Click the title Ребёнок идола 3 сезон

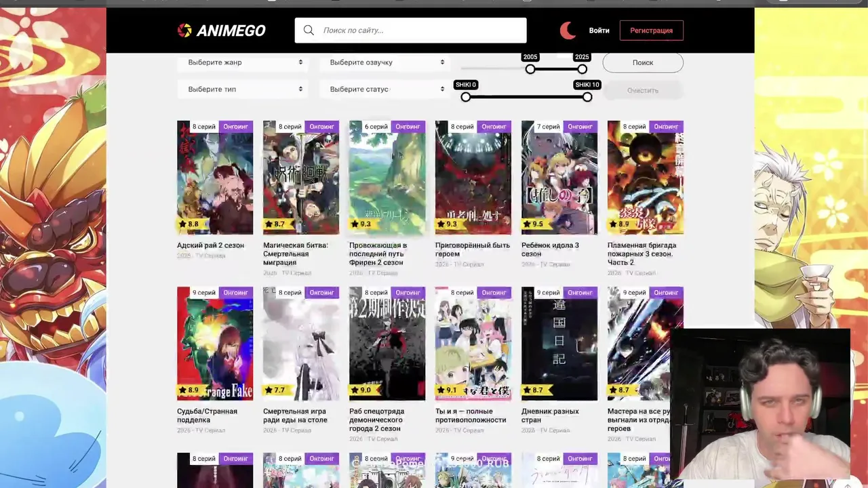tap(550, 249)
